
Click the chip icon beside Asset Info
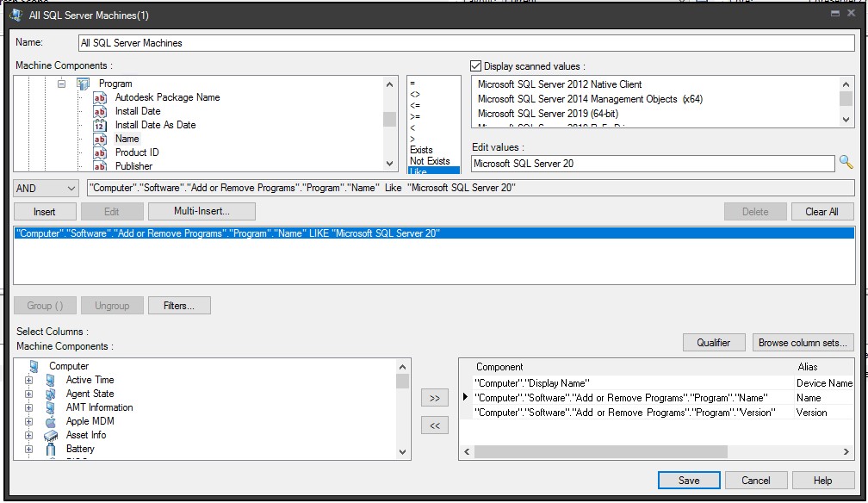[x=51, y=435]
